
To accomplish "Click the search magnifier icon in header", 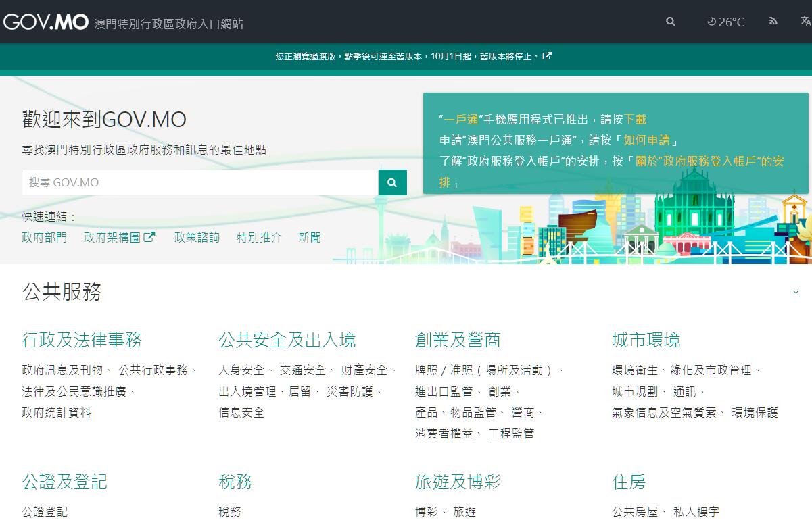I will tap(670, 22).
